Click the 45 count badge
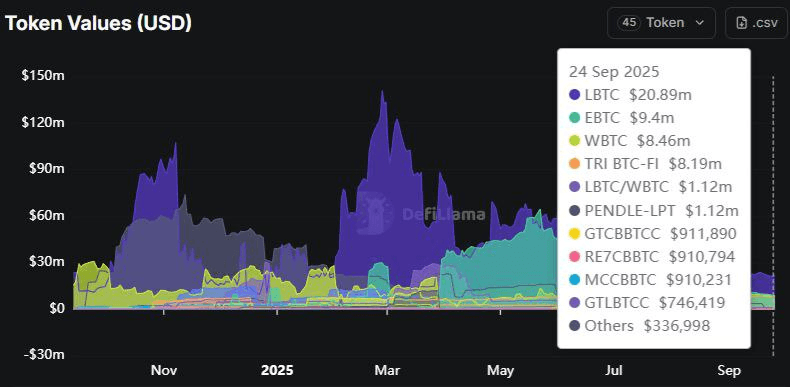Viewport: 790px width, 387px height. (629, 23)
